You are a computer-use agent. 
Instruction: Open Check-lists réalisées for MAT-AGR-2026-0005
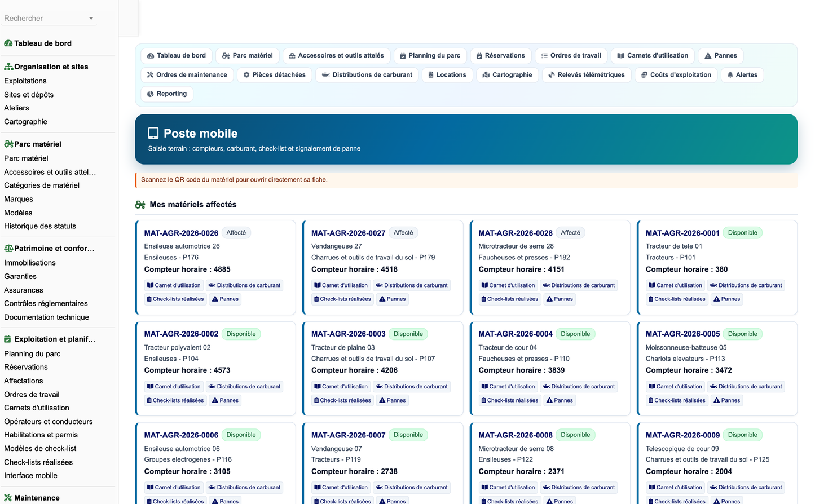click(x=677, y=400)
